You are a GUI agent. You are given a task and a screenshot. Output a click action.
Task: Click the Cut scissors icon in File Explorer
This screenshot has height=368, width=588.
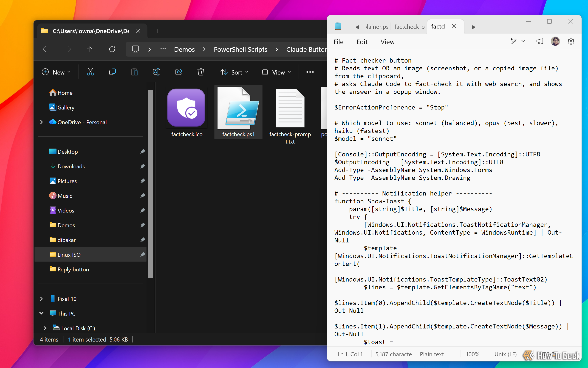pyautogui.click(x=90, y=72)
